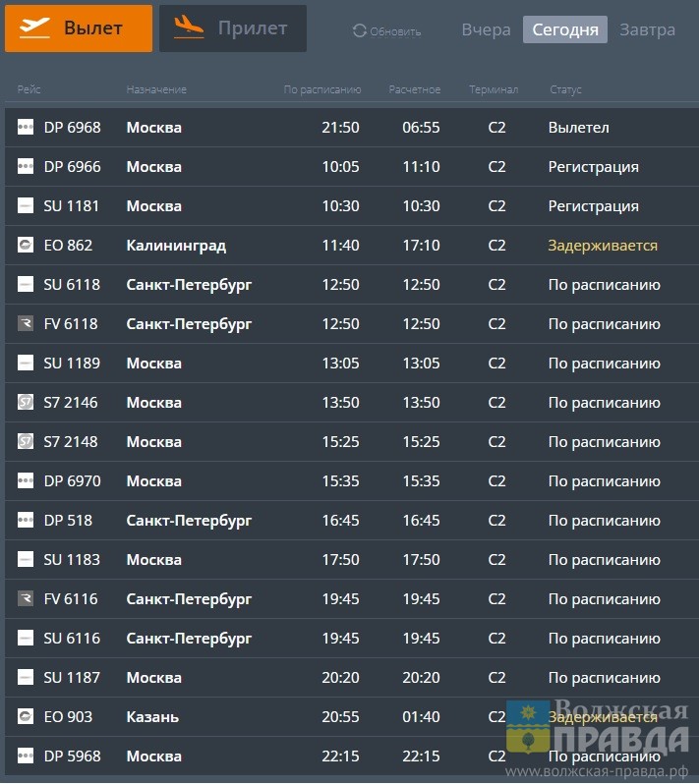The image size is (699, 784).
Task: Click the refresh icon next to Обновить
Action: [x=359, y=31]
